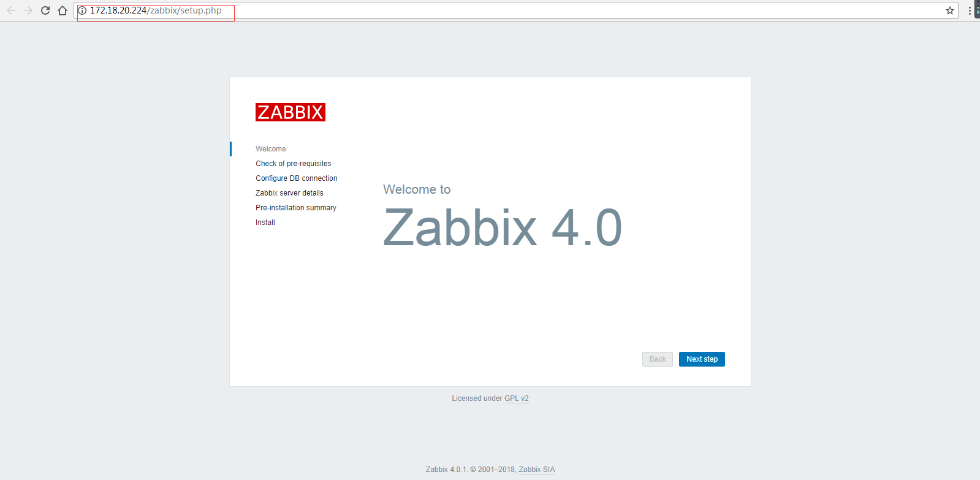Go to the browser home page icon
Image resolution: width=980 pixels, height=480 pixels.
pos(63,10)
